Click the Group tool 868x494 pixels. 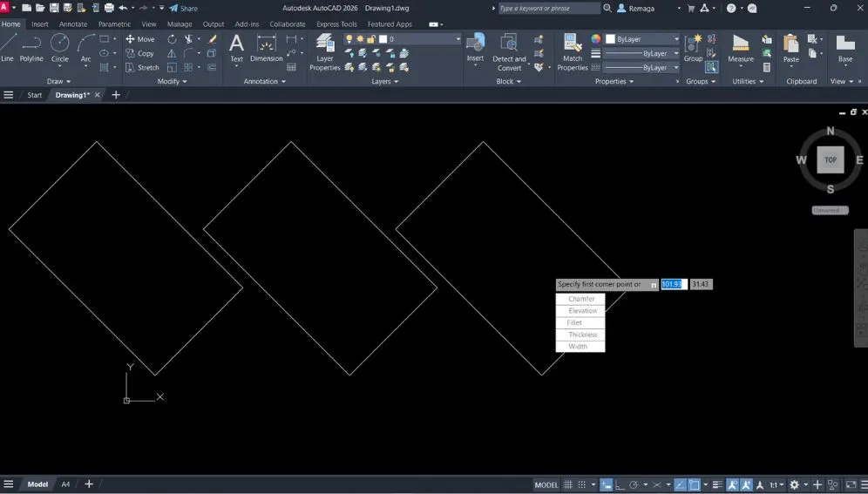(x=693, y=48)
